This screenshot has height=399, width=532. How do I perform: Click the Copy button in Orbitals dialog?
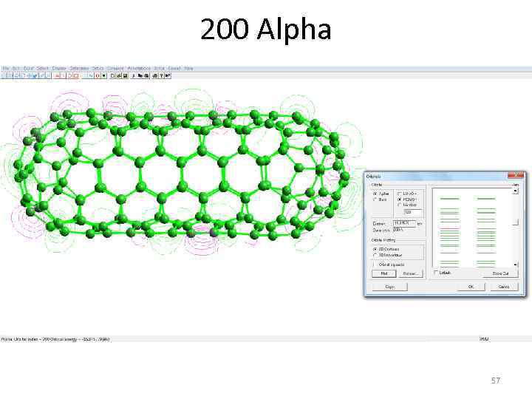point(390,287)
